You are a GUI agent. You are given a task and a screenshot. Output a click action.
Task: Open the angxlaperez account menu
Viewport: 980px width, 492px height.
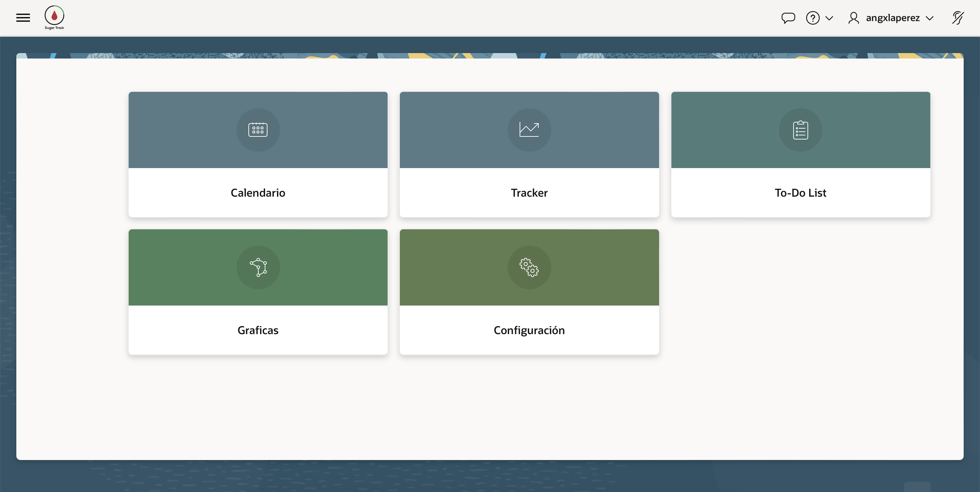pyautogui.click(x=893, y=18)
